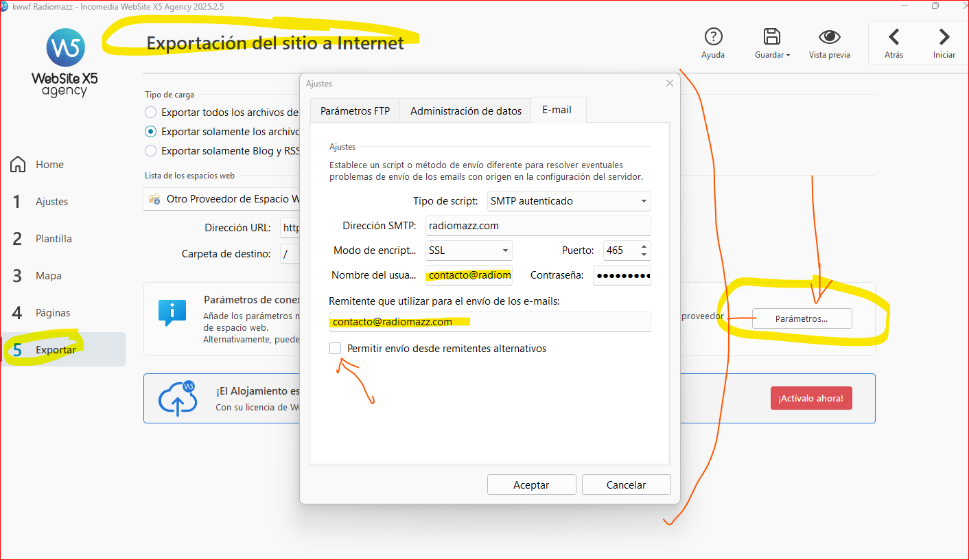This screenshot has height=560, width=969.
Task: Click the ¡El Alojamiento banner heading
Action: pyautogui.click(x=257, y=391)
